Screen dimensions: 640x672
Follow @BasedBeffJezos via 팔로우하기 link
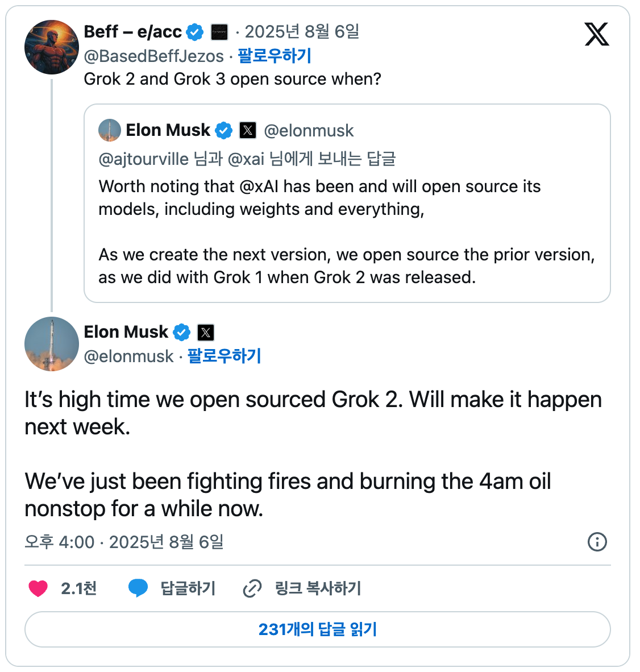(275, 56)
